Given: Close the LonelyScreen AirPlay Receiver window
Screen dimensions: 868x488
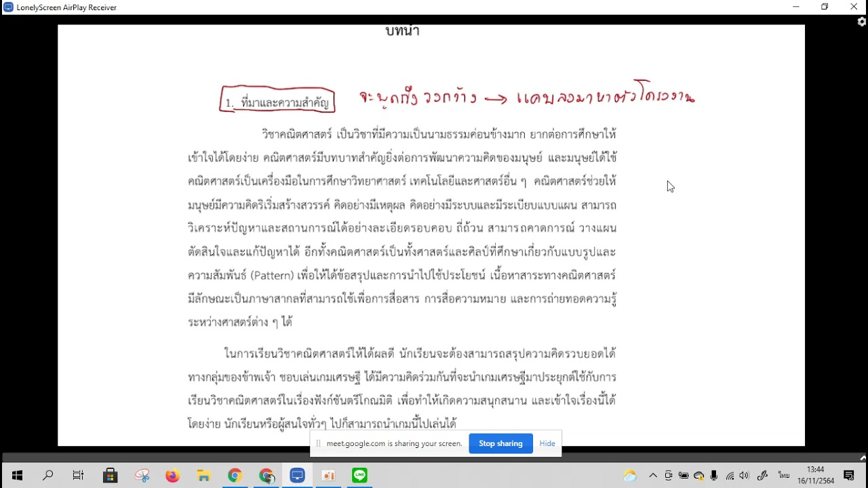Looking at the screenshot, I should click(x=854, y=7).
